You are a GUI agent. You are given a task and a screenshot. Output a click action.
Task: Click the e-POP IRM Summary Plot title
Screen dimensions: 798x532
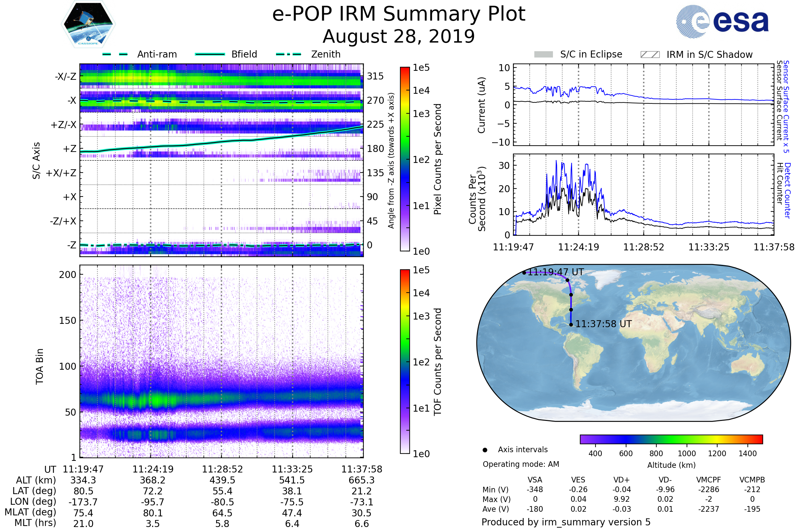point(399,14)
